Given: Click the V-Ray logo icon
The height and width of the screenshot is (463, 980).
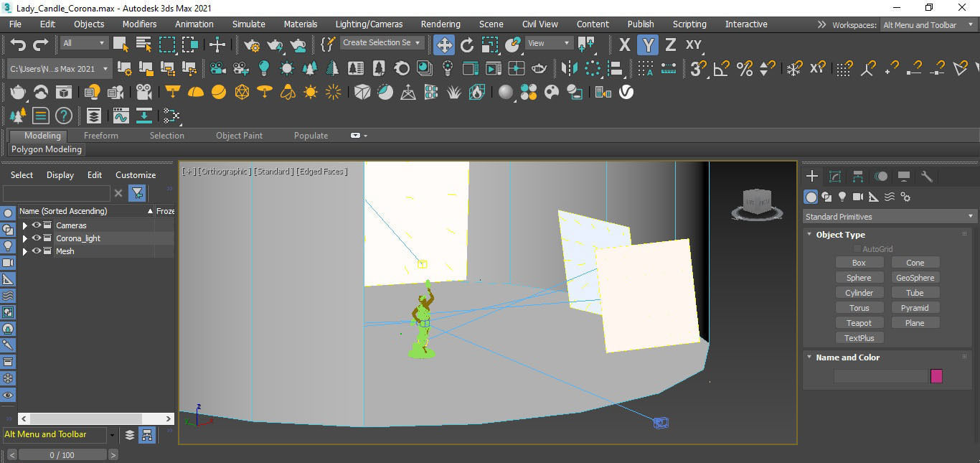Looking at the screenshot, I should (x=626, y=92).
